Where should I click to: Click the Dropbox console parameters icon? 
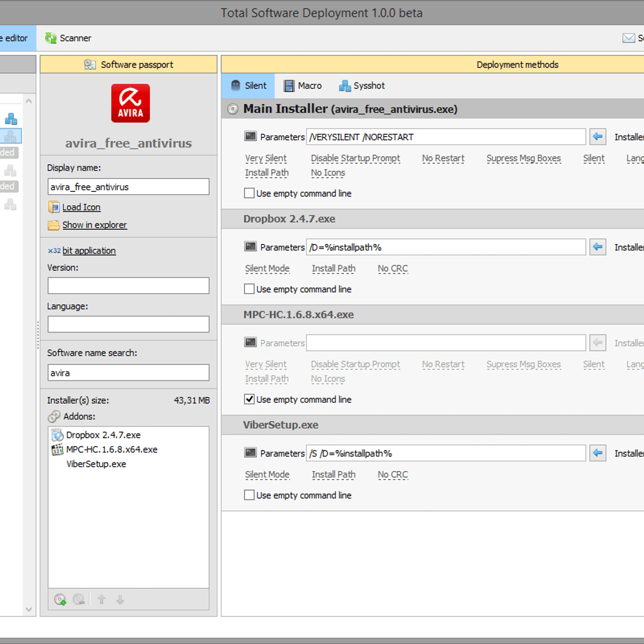click(x=250, y=246)
